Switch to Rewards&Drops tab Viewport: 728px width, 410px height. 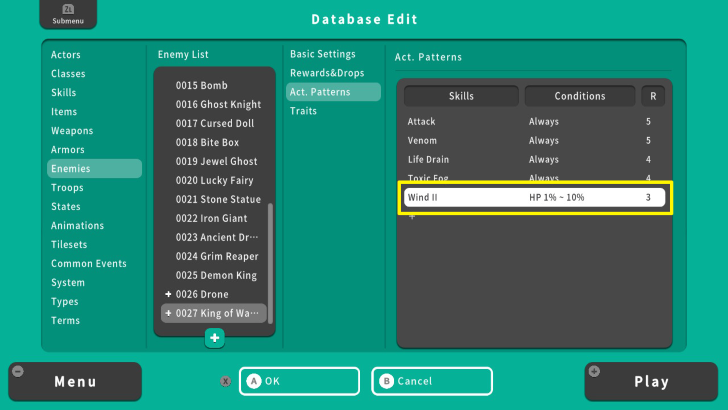point(327,73)
